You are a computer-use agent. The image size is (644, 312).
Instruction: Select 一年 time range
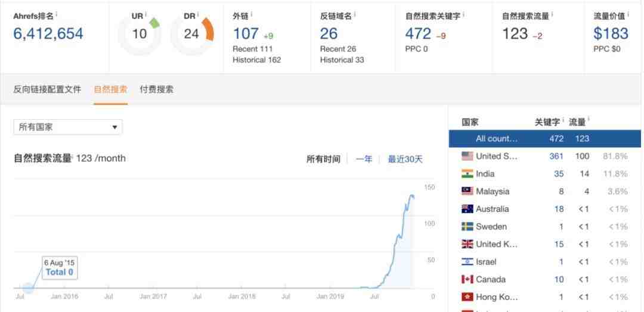pyautogui.click(x=364, y=159)
